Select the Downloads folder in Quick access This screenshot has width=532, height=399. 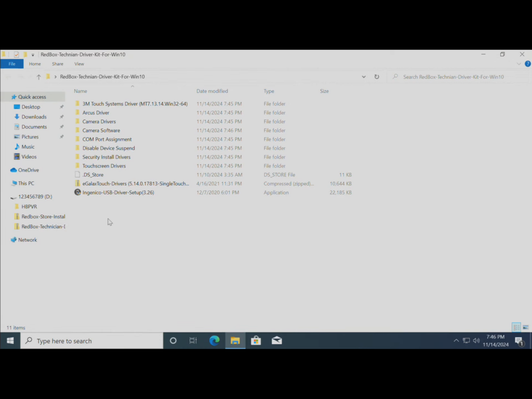click(x=34, y=117)
